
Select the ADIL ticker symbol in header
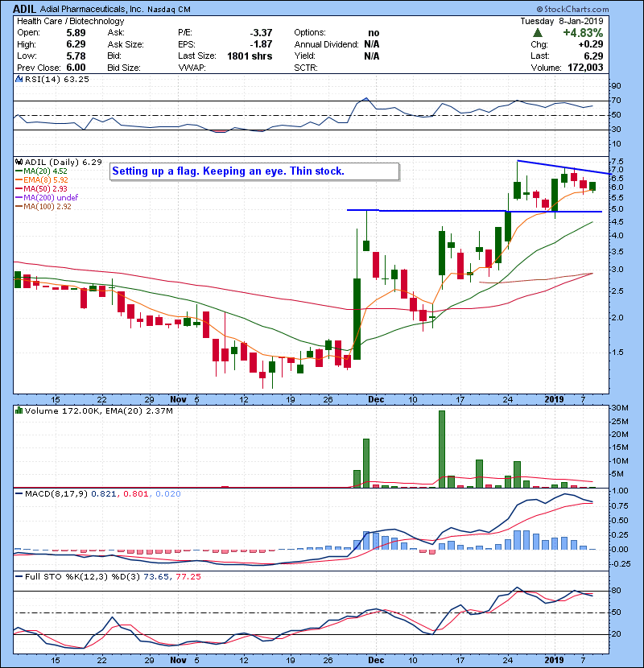(24, 9)
